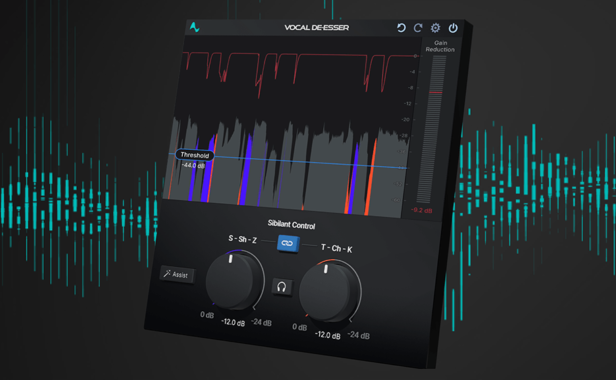Click the -24 dB label under S-Sh-Z knob

pos(261,322)
